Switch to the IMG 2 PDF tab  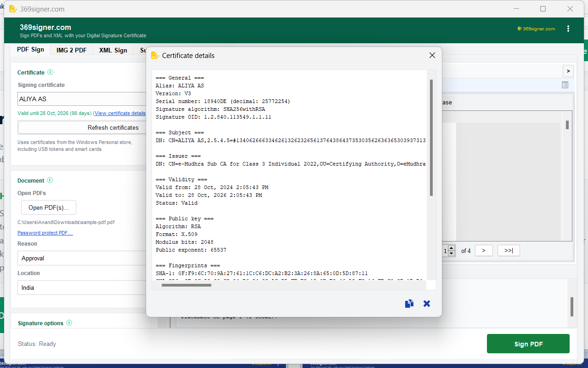[72, 50]
